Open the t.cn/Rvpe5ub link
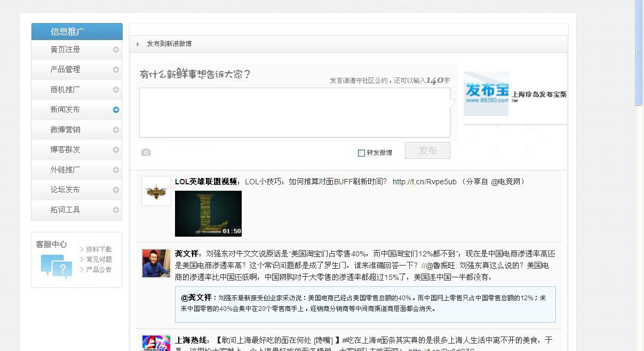The height and width of the screenshot is (351, 644). [x=424, y=182]
